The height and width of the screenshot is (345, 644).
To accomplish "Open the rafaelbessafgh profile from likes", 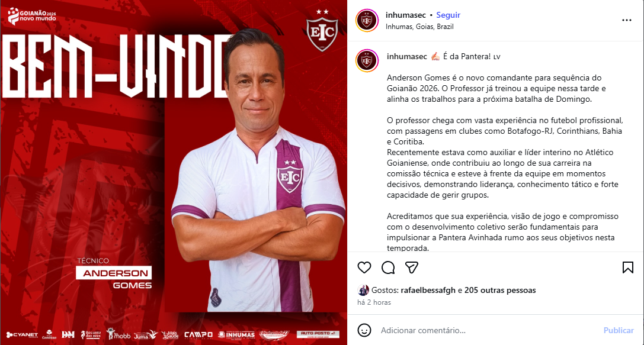I will pos(428,290).
